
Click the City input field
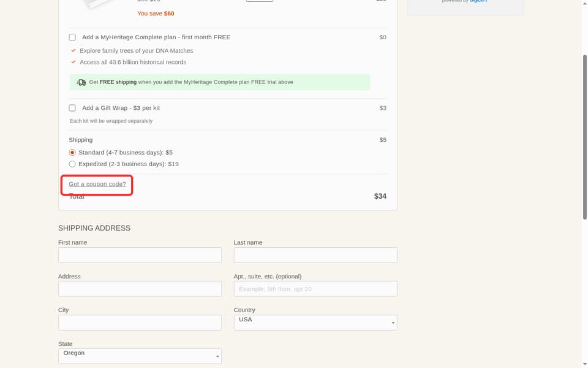[140, 323]
